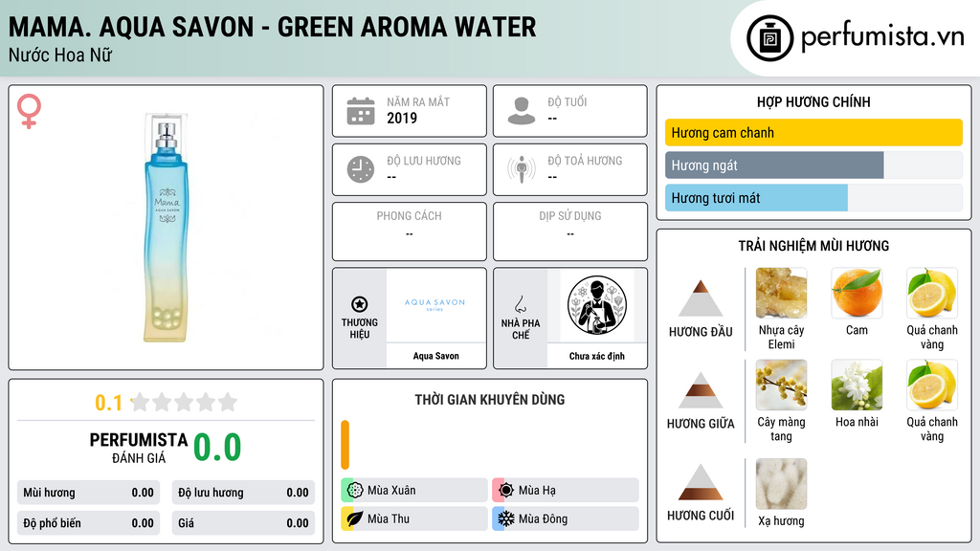The width and height of the screenshot is (980, 551).
Task: Click the Mùa Hạ sun icon
Action: pyautogui.click(x=506, y=491)
